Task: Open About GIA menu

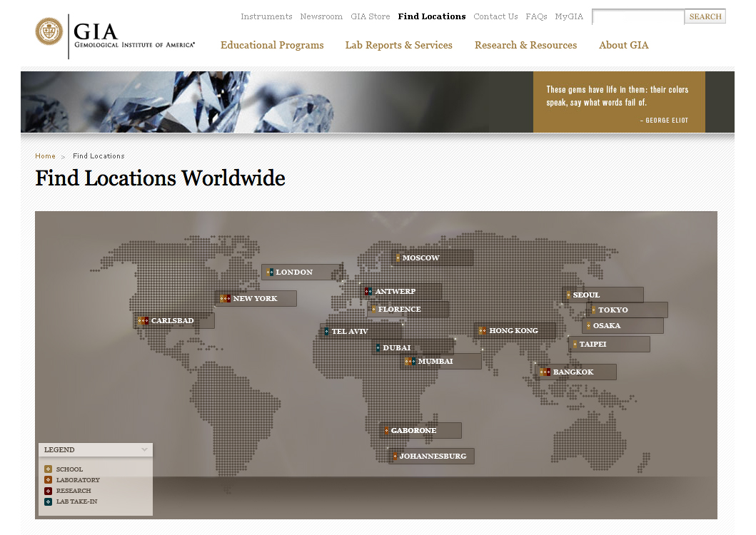Action: pos(623,46)
